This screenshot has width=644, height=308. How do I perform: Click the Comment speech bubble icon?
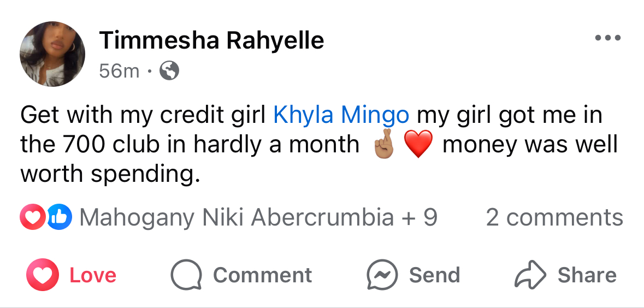[186, 275]
